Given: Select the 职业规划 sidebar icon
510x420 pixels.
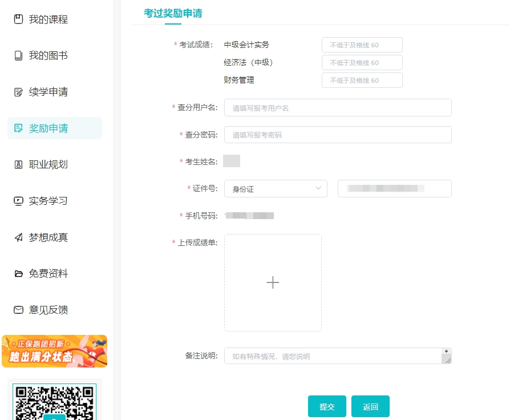Looking at the screenshot, I should (x=17, y=164).
